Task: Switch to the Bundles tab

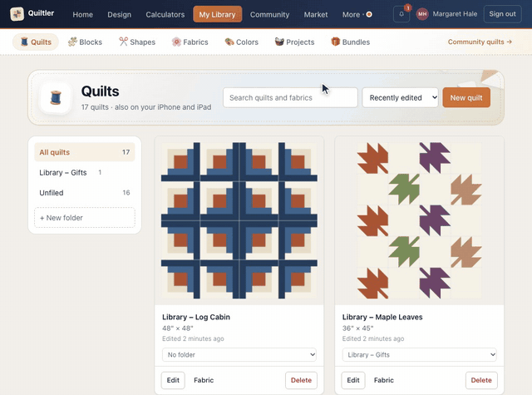Action: point(351,42)
